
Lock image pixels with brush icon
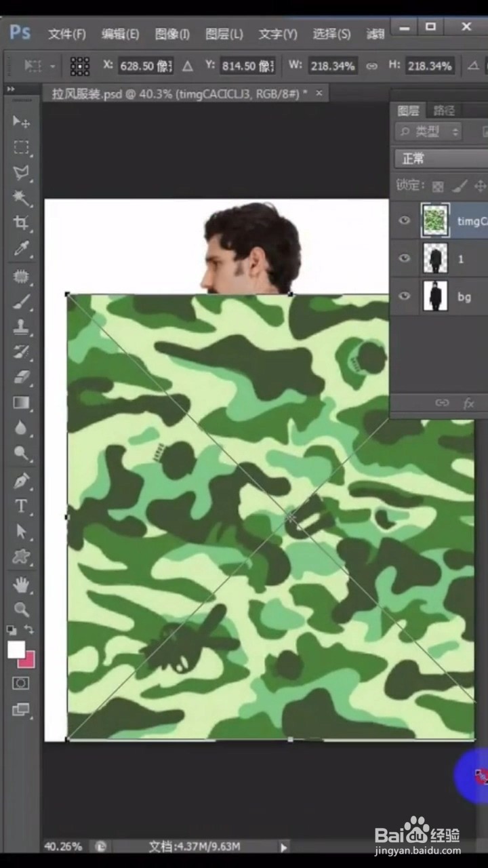coord(459,185)
